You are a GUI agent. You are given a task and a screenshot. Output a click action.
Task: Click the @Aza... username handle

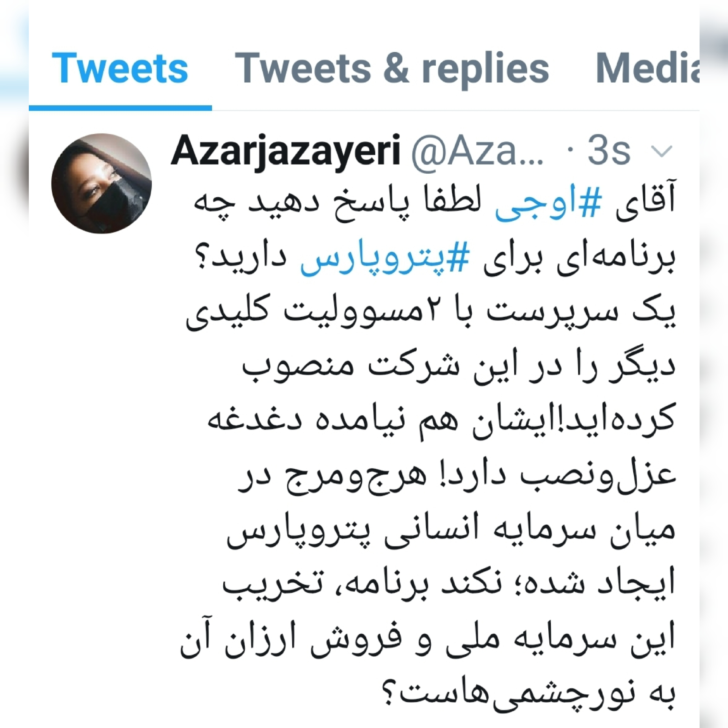click(478, 151)
